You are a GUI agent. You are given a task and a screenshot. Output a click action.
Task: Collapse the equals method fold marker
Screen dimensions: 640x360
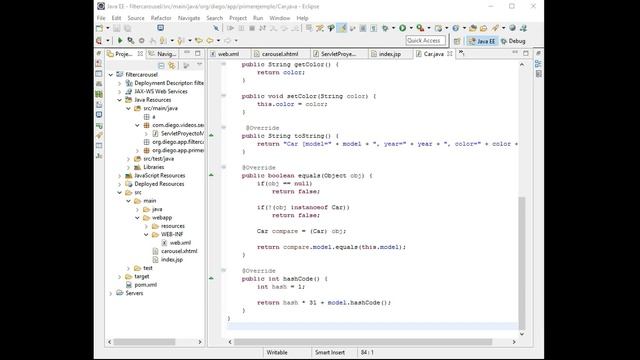tap(224, 167)
